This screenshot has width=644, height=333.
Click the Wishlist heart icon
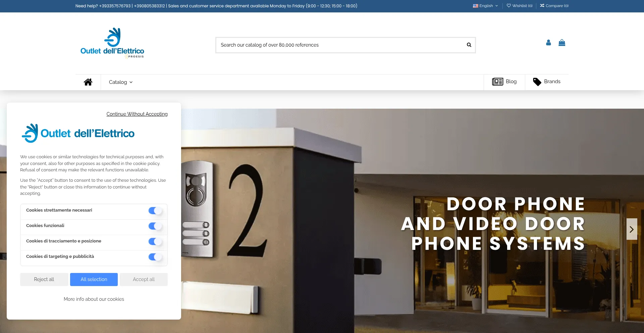[x=508, y=6]
